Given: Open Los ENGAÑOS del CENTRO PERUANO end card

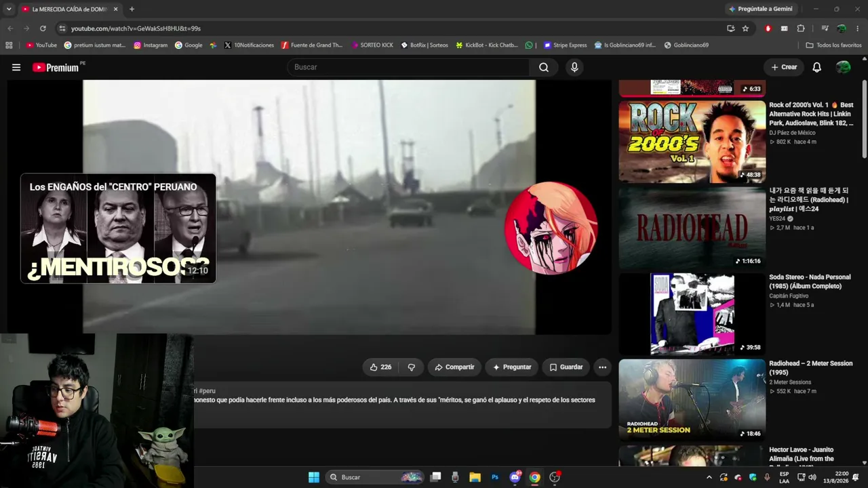Looking at the screenshot, I should click(118, 228).
